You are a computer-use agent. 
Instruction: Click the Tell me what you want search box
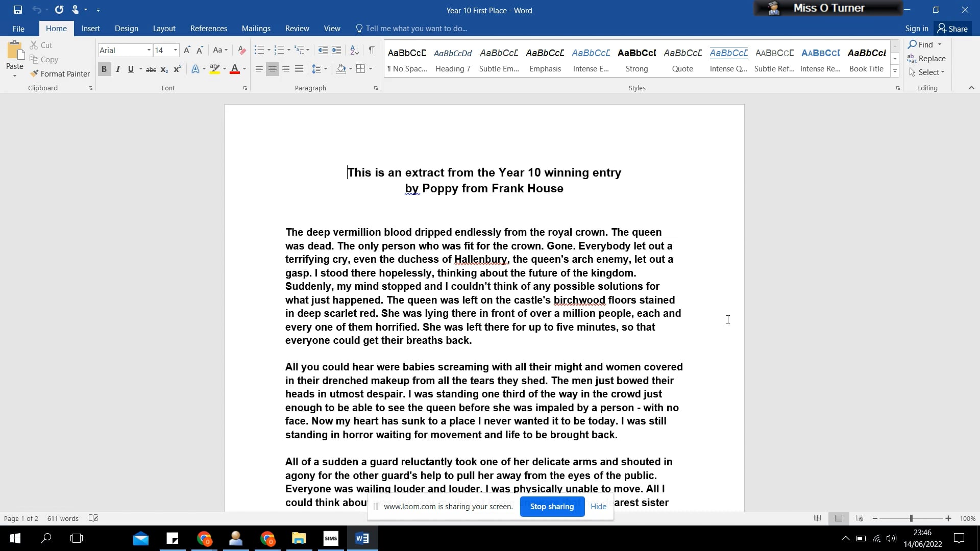coord(416,29)
